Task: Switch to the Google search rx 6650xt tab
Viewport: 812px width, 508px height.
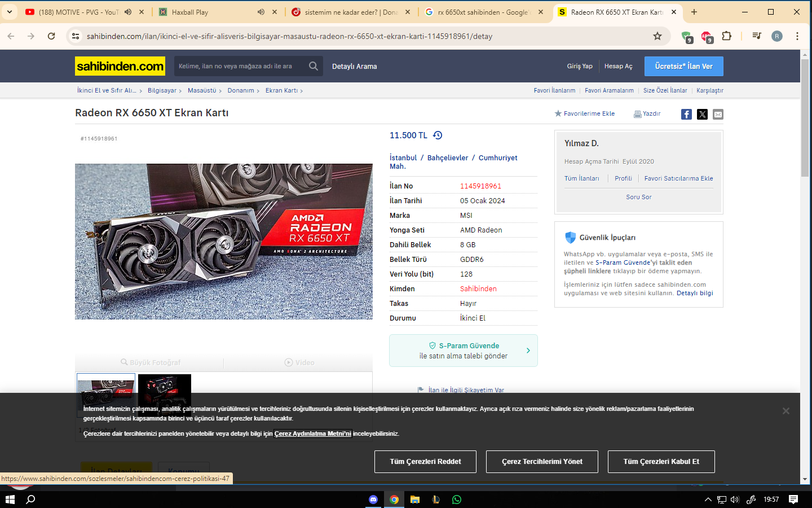Action: point(483,12)
